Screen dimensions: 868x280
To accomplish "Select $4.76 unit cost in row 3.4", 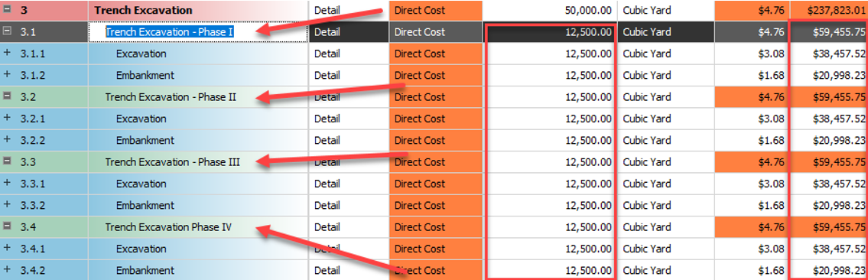I will tap(753, 227).
